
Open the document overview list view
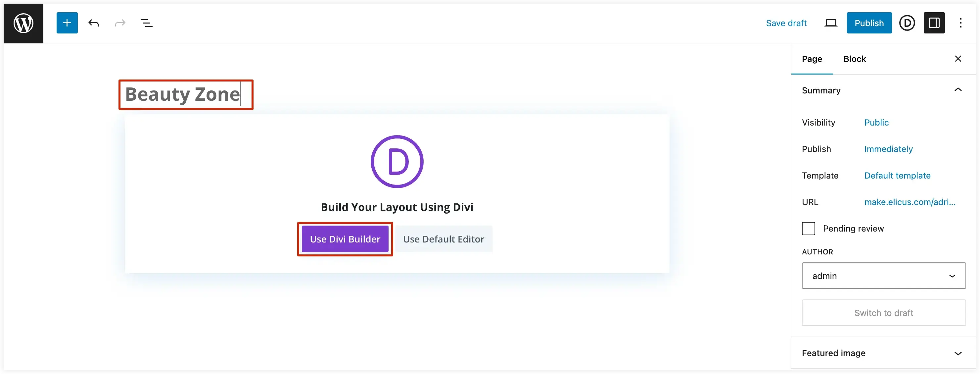point(147,23)
